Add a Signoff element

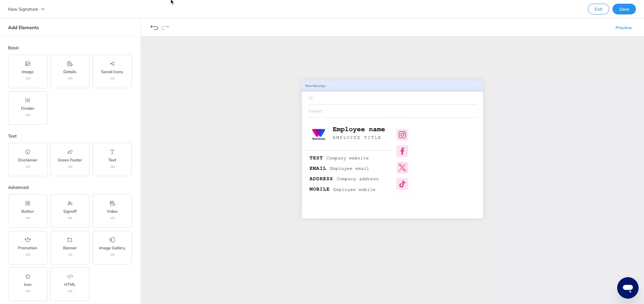(70, 211)
